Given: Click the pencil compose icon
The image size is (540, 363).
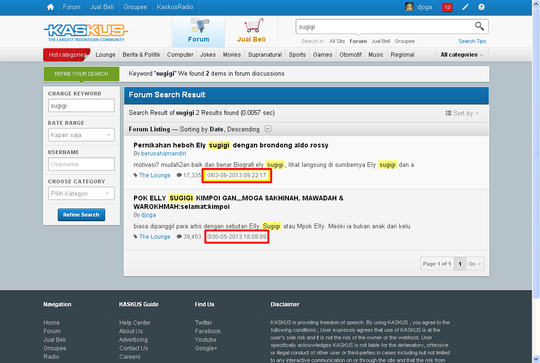Looking at the screenshot, I should (x=465, y=7).
